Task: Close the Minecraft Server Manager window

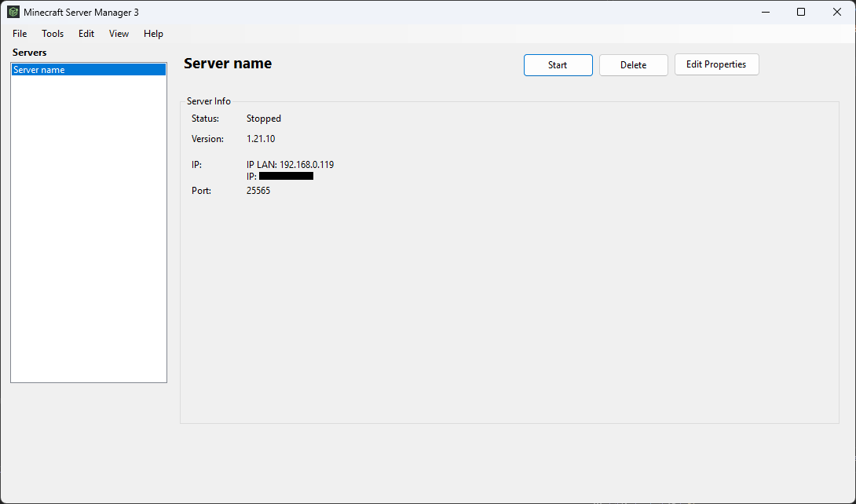Action: coord(837,12)
